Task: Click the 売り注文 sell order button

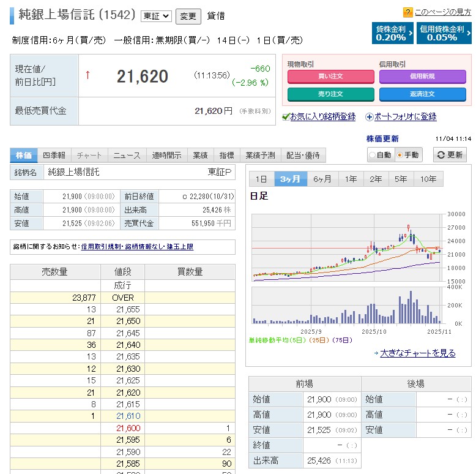Action: [x=330, y=94]
